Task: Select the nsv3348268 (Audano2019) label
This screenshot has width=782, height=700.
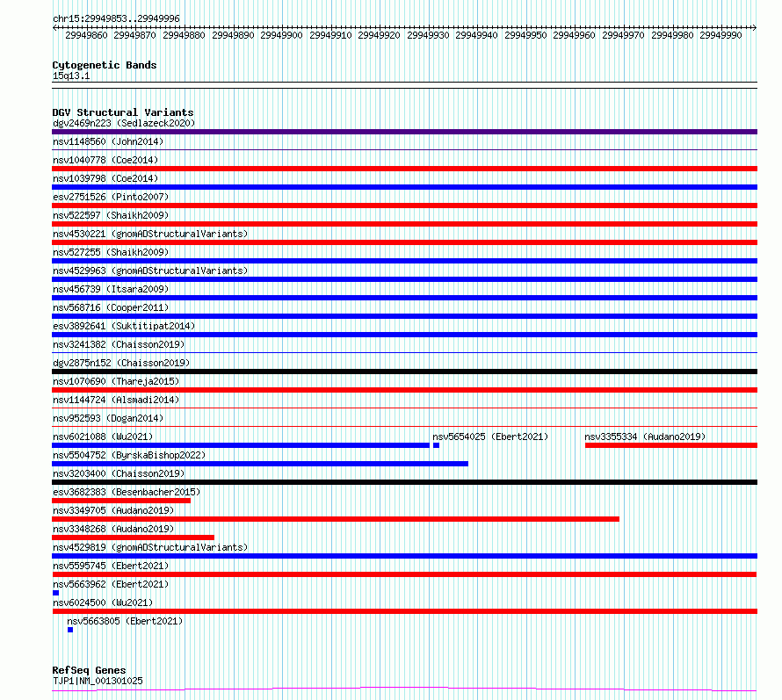Action: 113,529
